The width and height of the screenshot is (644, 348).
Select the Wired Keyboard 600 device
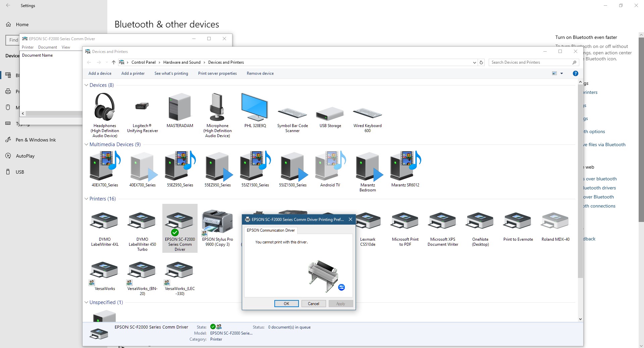[x=368, y=120]
